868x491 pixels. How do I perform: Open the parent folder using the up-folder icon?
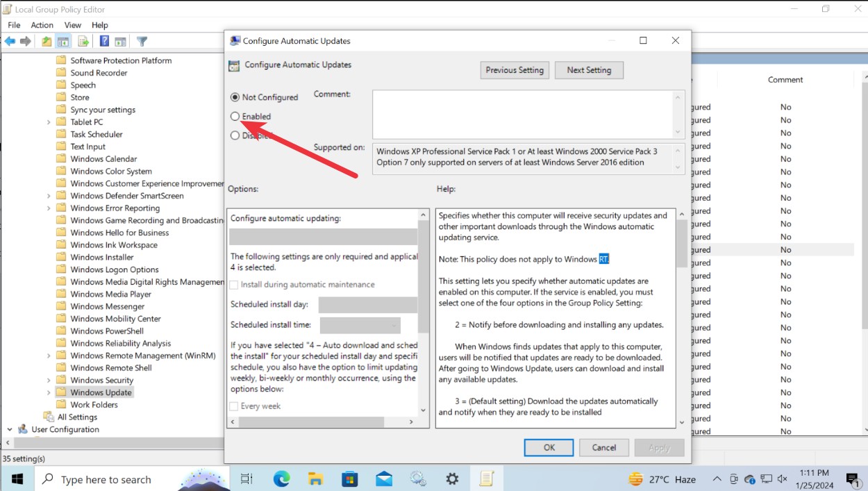coord(46,41)
